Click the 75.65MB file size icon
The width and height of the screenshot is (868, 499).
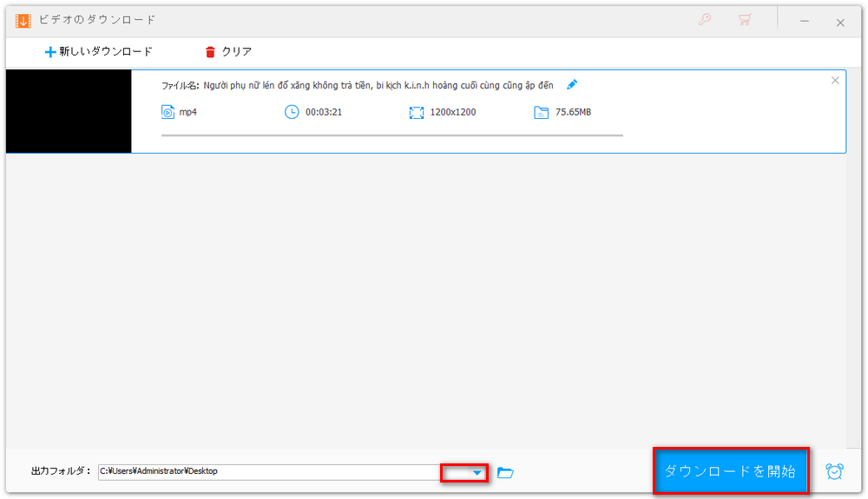click(542, 112)
